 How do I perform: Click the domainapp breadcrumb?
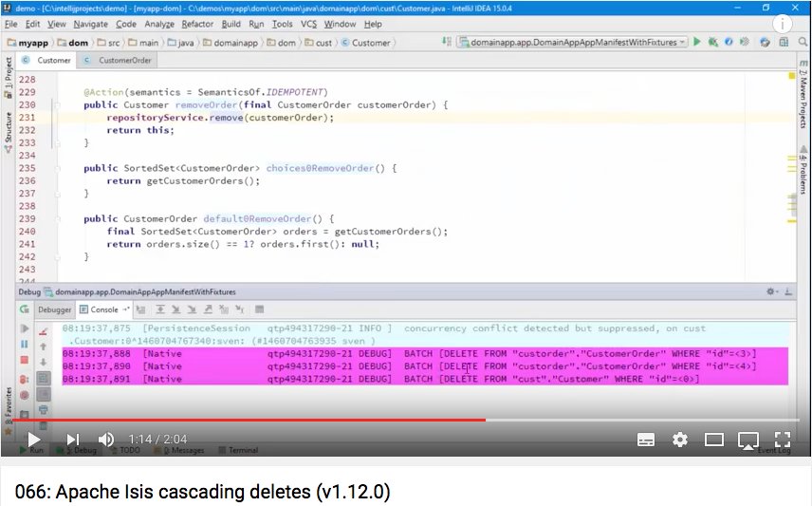click(x=231, y=43)
